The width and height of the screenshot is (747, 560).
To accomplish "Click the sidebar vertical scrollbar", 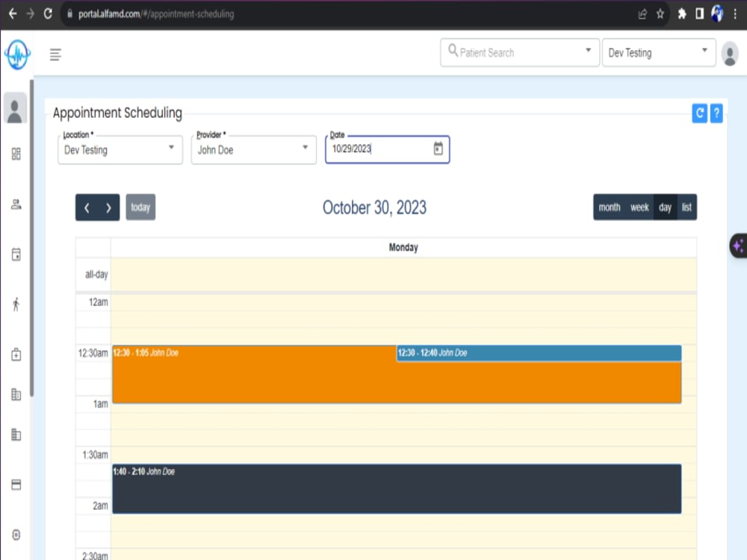I will coord(31,238).
